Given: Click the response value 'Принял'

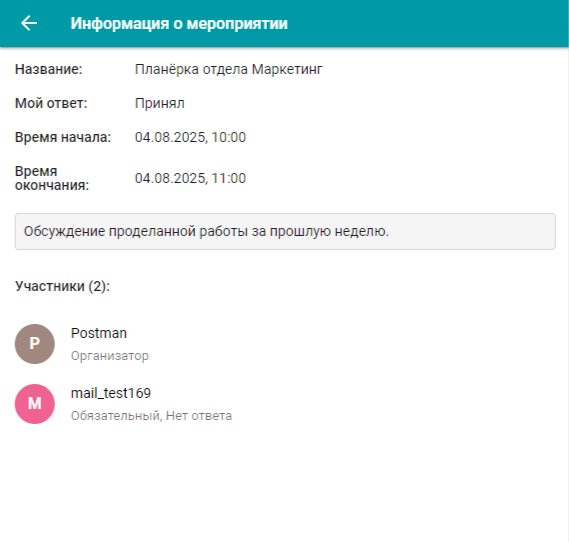Looking at the screenshot, I should (x=160, y=103).
